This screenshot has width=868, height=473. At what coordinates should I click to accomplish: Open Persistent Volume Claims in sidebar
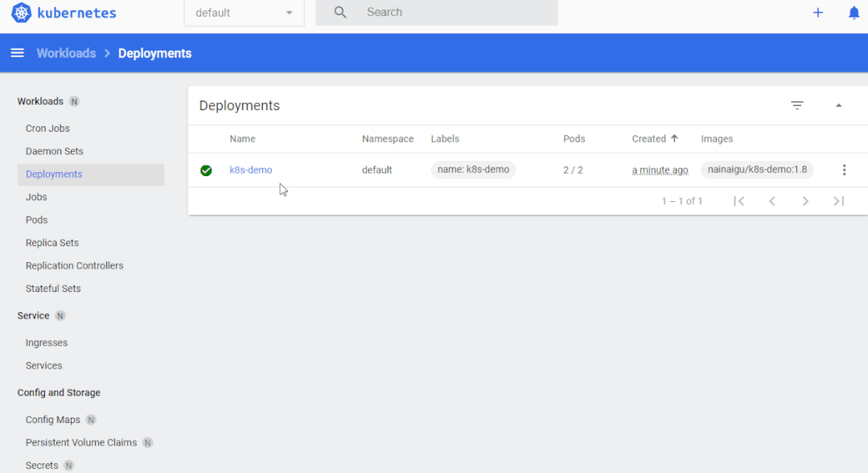(80, 442)
